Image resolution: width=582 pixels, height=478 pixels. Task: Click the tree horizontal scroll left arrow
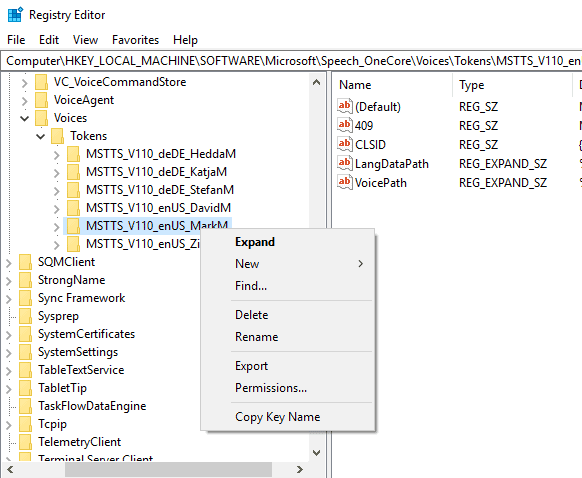[10, 469]
